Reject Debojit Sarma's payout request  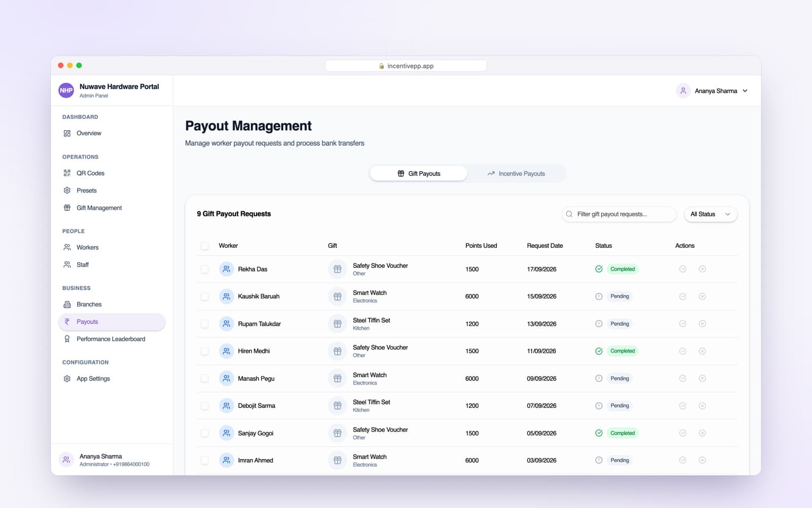[x=702, y=406]
